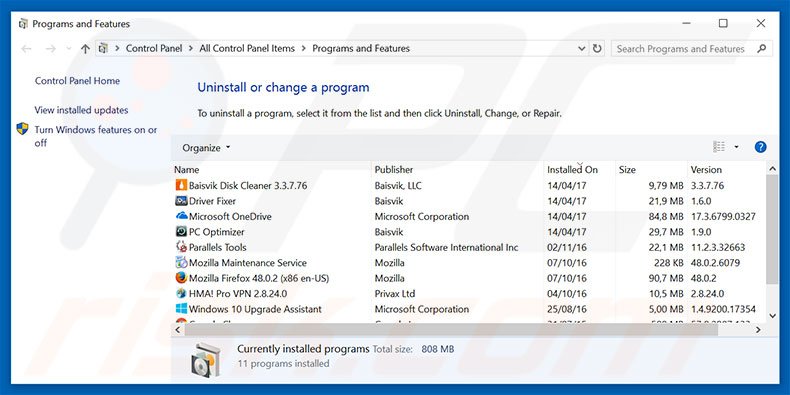Click the Windows features shield icon
The height and width of the screenshot is (395, 790).
pyautogui.click(x=22, y=129)
